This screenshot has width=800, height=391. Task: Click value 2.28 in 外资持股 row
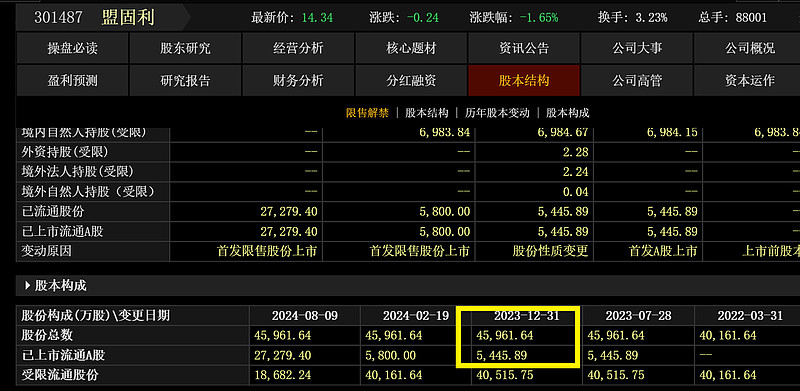[x=577, y=152]
